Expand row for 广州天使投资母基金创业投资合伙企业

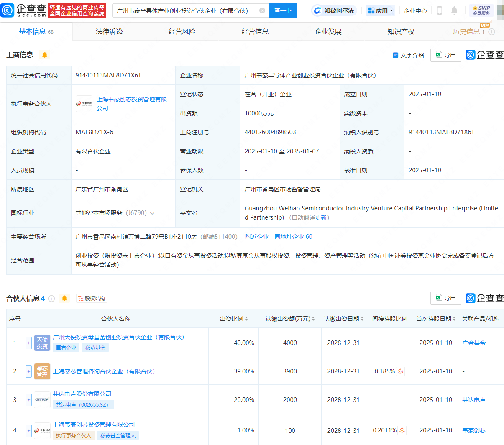28,343
